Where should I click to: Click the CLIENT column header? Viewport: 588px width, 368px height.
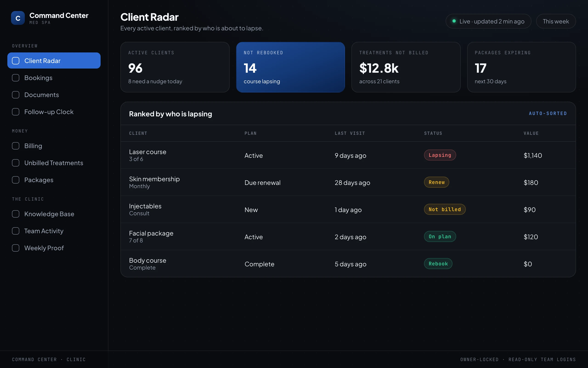click(x=138, y=133)
